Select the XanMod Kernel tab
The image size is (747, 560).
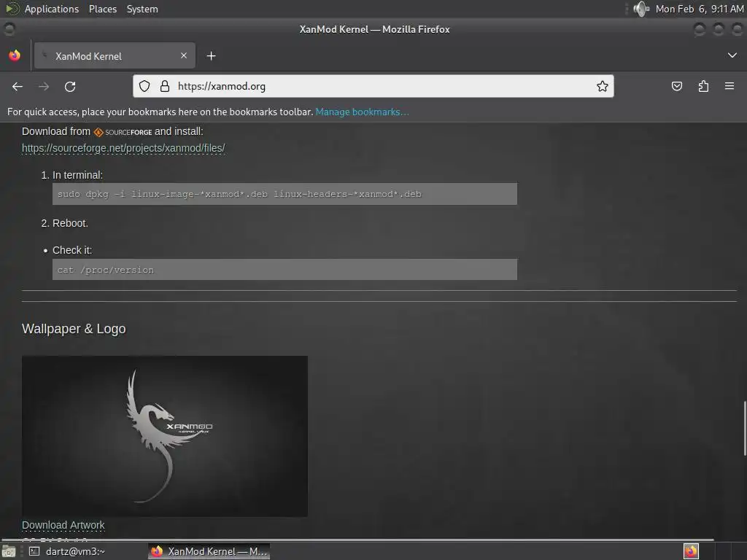click(115, 55)
